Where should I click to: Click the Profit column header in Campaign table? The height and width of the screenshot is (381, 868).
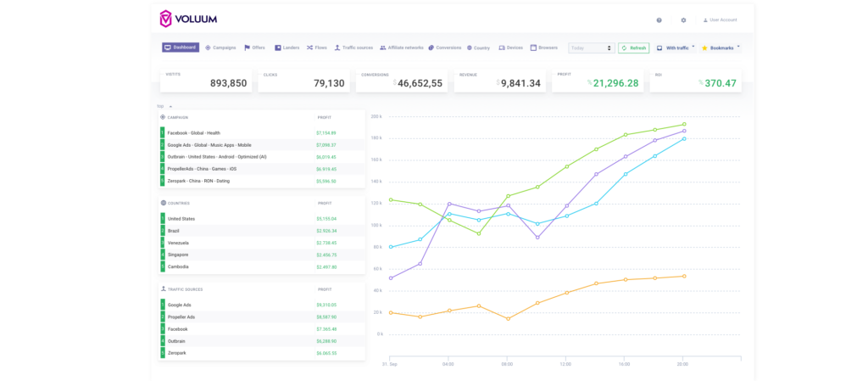click(x=325, y=117)
